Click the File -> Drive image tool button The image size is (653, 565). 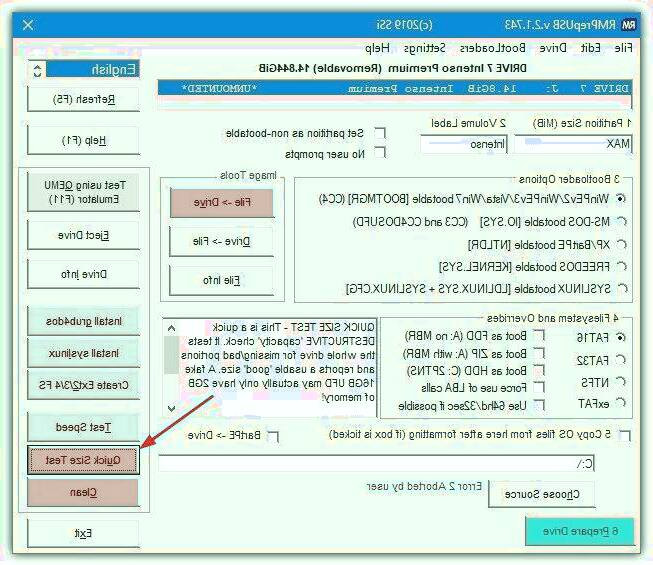click(207, 201)
